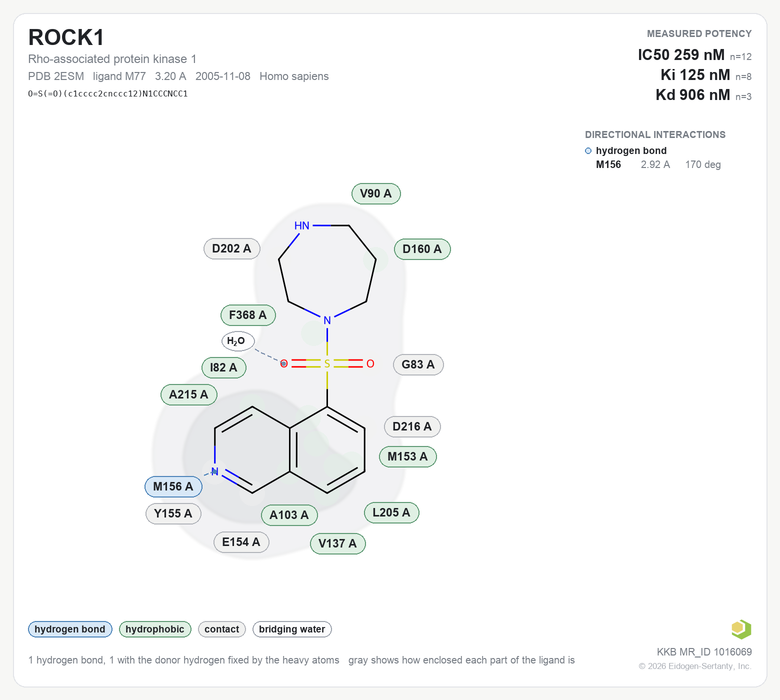780x700 pixels.
Task: Click the 2.92 A distance value
Action: [655, 164]
